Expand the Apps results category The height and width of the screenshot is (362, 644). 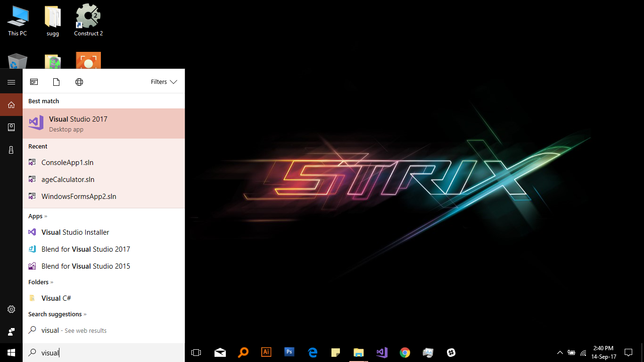click(x=38, y=216)
